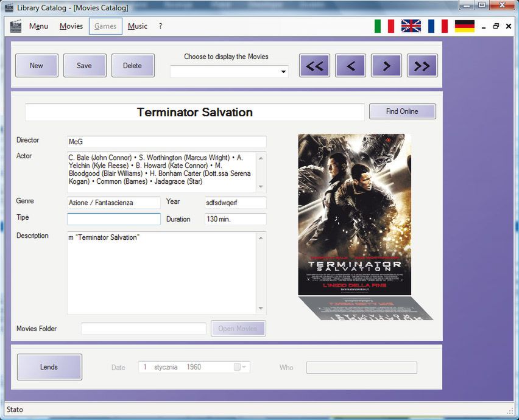This screenshot has height=420, width=519.
Task: Click the Save button
Action: [85, 66]
